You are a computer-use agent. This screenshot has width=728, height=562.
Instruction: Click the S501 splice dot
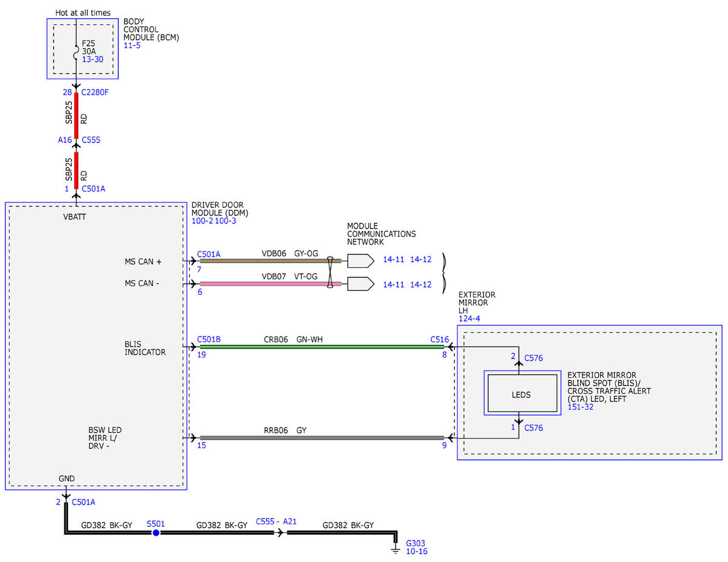point(156,532)
